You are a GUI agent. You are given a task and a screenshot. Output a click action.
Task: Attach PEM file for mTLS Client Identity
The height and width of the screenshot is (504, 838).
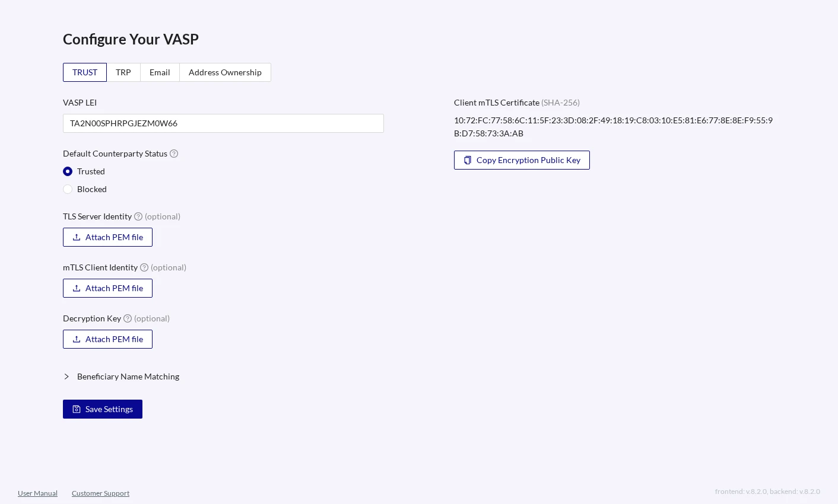point(107,288)
